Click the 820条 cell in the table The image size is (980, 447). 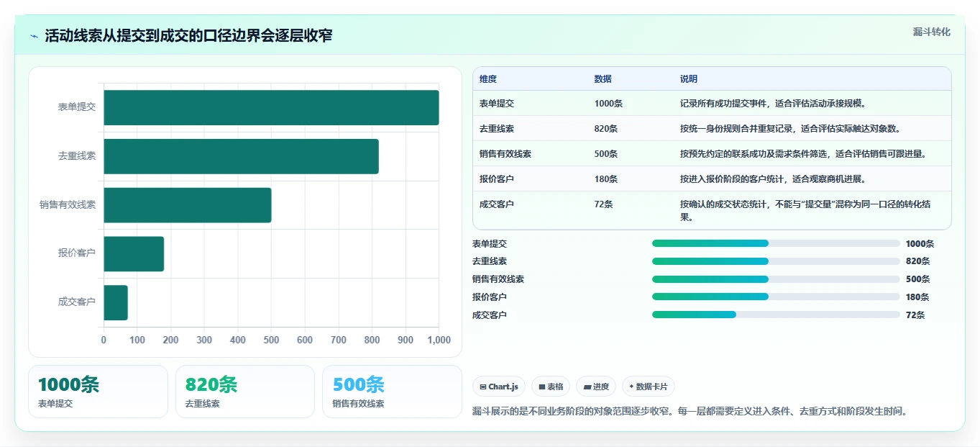click(x=606, y=129)
